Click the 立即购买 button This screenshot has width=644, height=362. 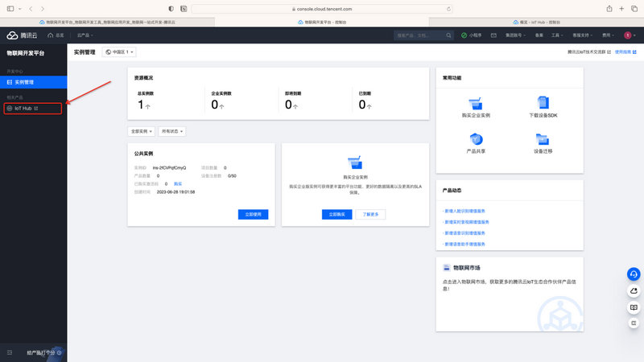pyautogui.click(x=337, y=214)
